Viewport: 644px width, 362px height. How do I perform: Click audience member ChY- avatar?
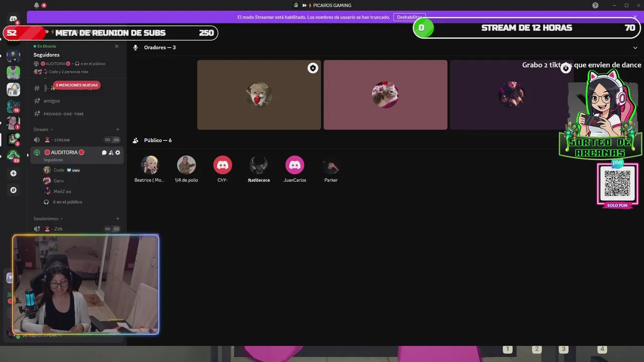coord(222,165)
